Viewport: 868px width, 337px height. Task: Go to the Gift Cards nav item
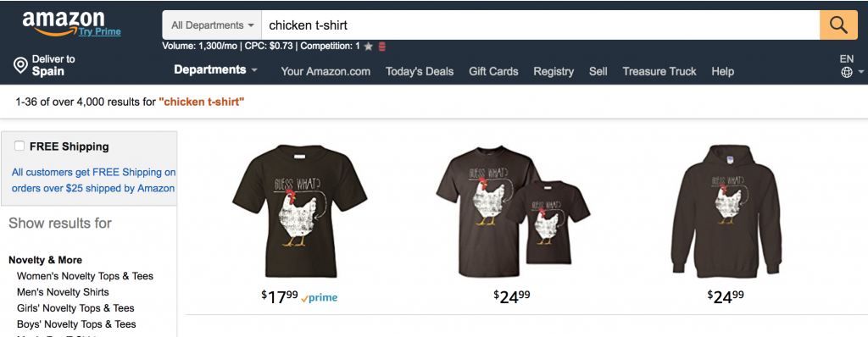pyautogui.click(x=494, y=71)
